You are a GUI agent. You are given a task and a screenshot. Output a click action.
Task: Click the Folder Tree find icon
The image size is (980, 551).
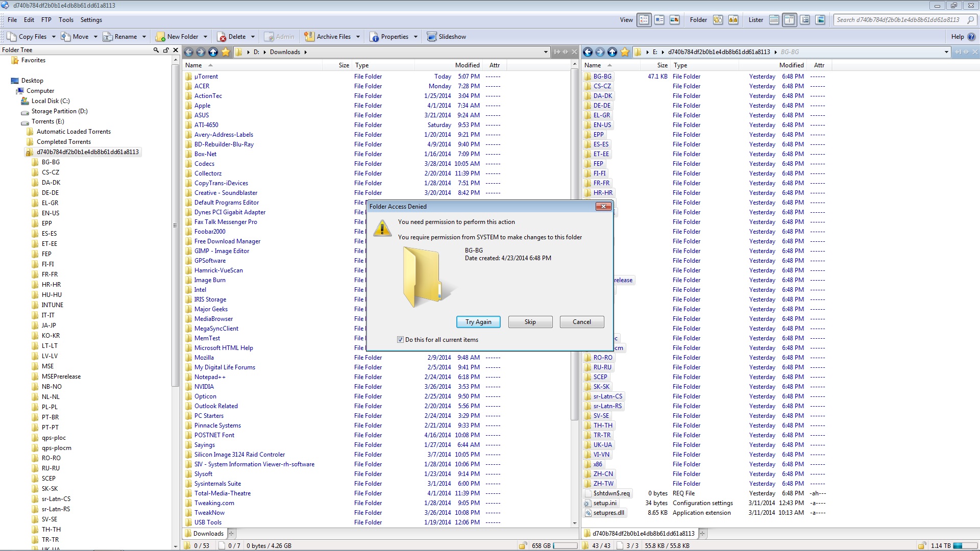(156, 50)
